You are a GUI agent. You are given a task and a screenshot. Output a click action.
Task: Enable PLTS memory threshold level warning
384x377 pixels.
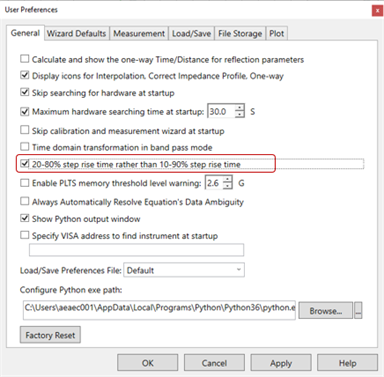pyautogui.click(x=25, y=183)
